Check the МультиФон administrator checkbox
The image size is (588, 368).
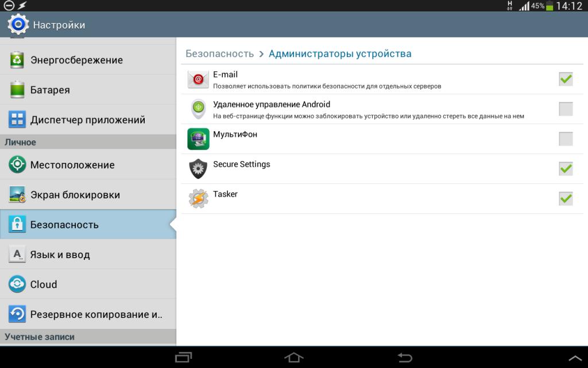point(566,139)
